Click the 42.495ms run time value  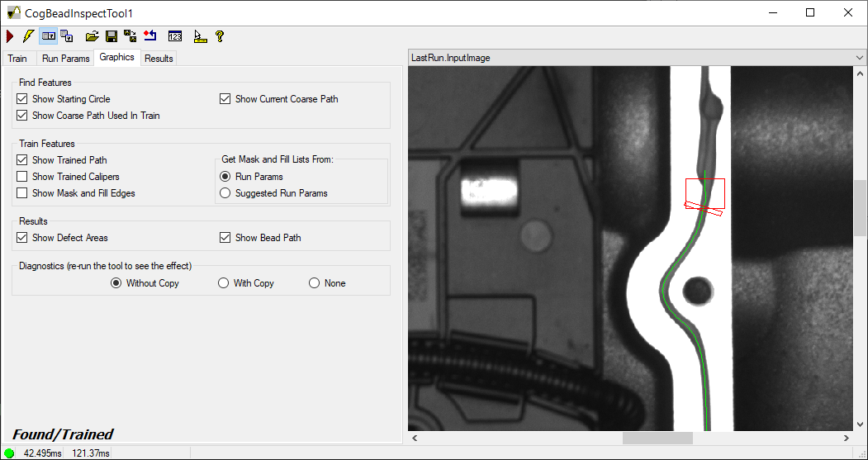[42, 453]
